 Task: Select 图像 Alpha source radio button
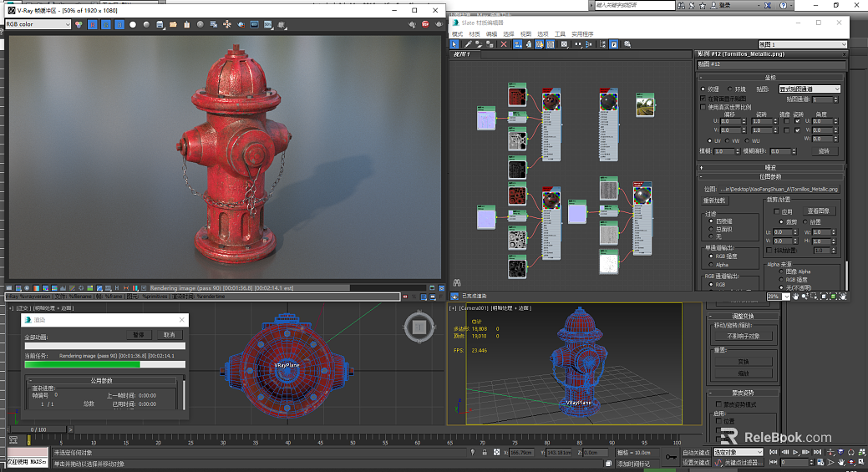pos(782,272)
